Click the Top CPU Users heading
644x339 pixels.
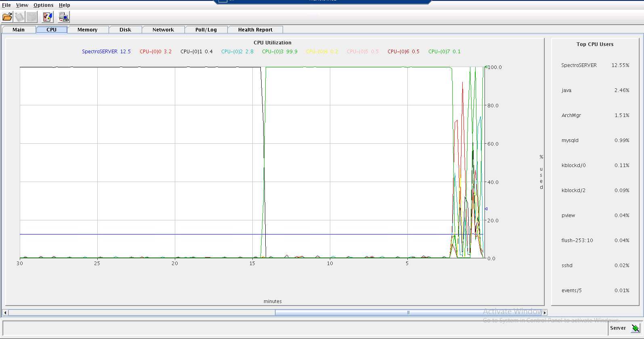pos(595,44)
